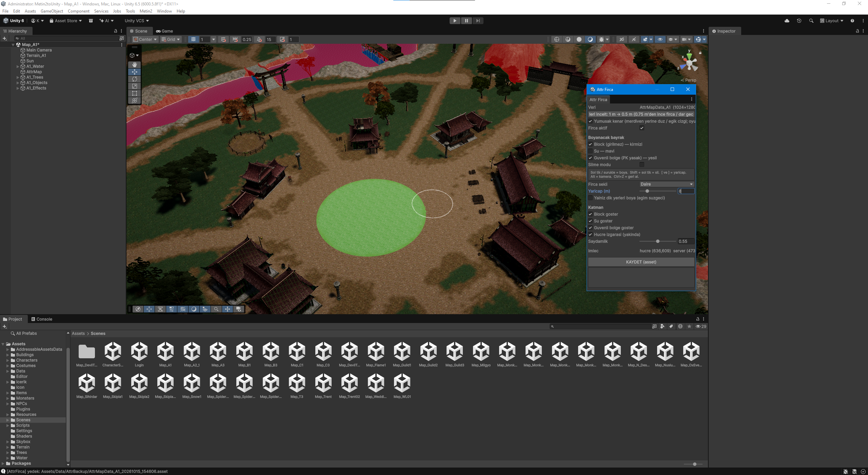Open the Asset Store button
Screen dimensions: 868x475
click(66, 21)
